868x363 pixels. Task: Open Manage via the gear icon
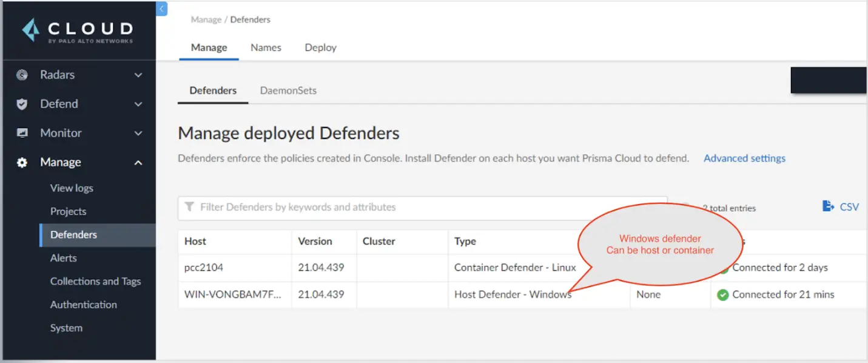click(x=22, y=162)
